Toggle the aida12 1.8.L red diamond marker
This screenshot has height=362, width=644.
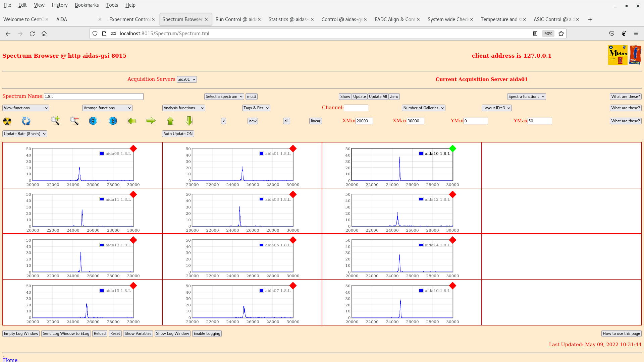452,194
